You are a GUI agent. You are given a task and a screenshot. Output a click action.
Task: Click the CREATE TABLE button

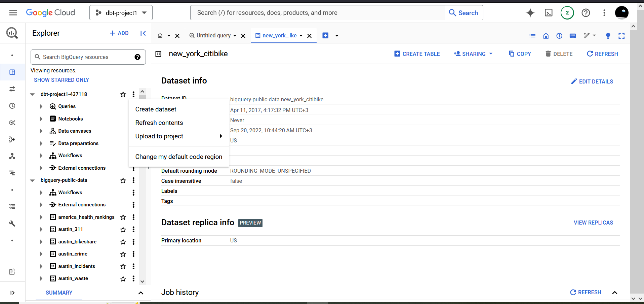[417, 54]
